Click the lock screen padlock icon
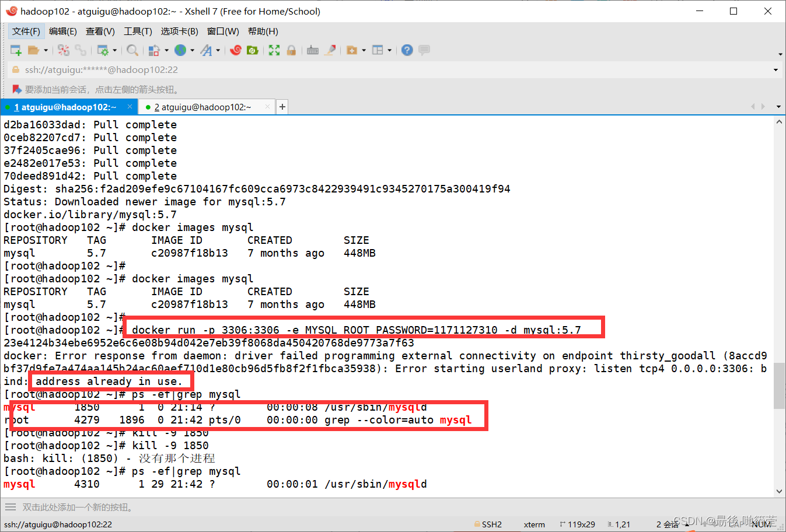 (291, 50)
